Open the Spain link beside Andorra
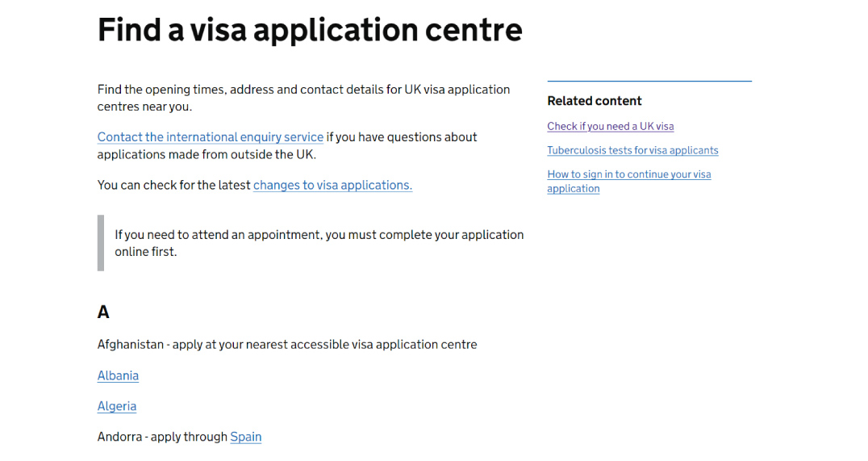Viewport: 868px width, 461px height. tap(246, 437)
